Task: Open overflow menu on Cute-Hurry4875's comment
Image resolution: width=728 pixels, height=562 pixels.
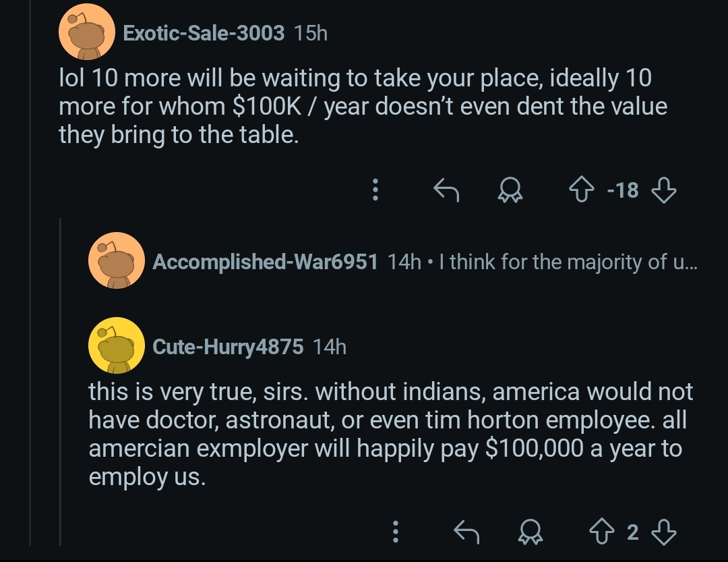Action: [x=396, y=532]
